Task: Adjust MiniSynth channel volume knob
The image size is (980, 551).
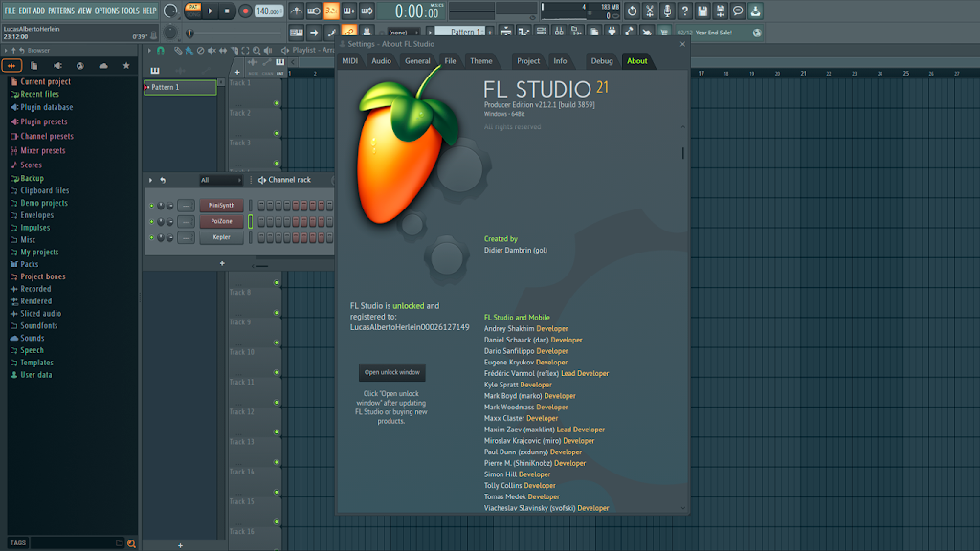Action: (x=169, y=206)
